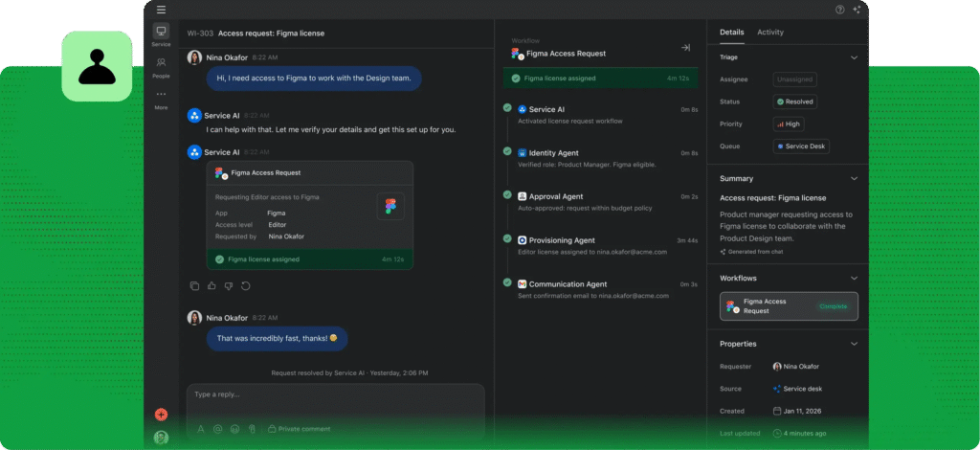Open the Figma Access Request card header in chat
980x450 pixels.
pos(310,173)
